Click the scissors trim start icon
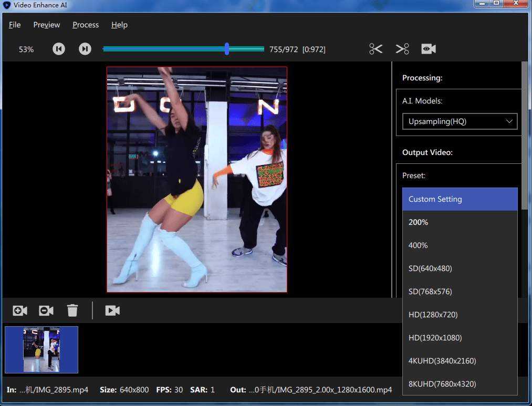This screenshot has width=532, height=406. coord(375,49)
